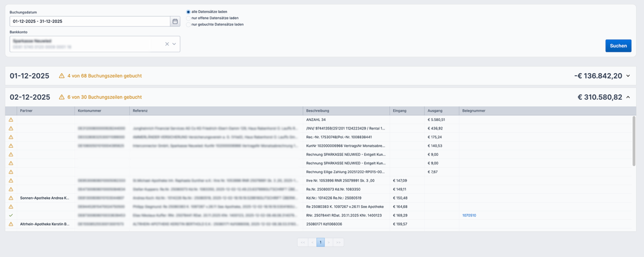Screen dimensions: 644x257
Task: Select 'nur gebuchte Datensätze laden' option
Action: click(188, 24)
